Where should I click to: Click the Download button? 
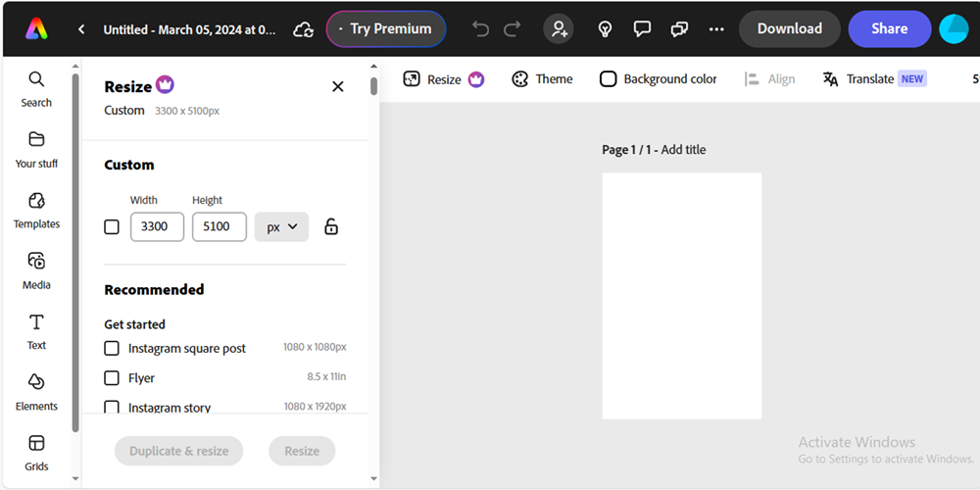coord(789,29)
